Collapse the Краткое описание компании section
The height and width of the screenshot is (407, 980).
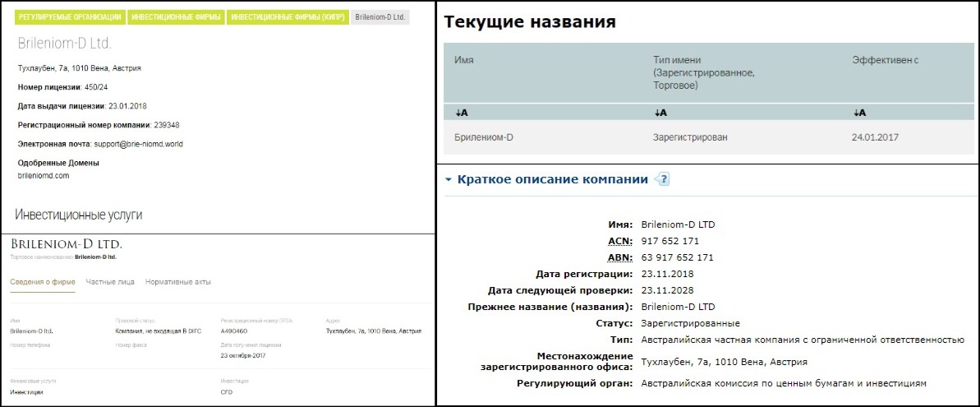[x=448, y=180]
